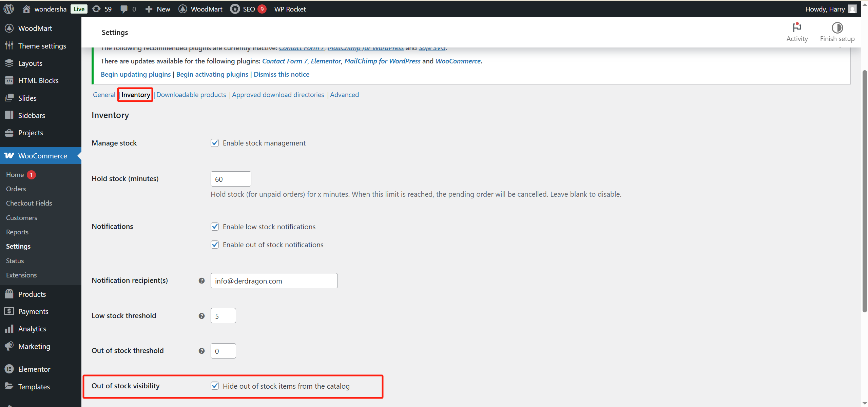Toggle Hide out of stock items checkbox

[215, 386]
